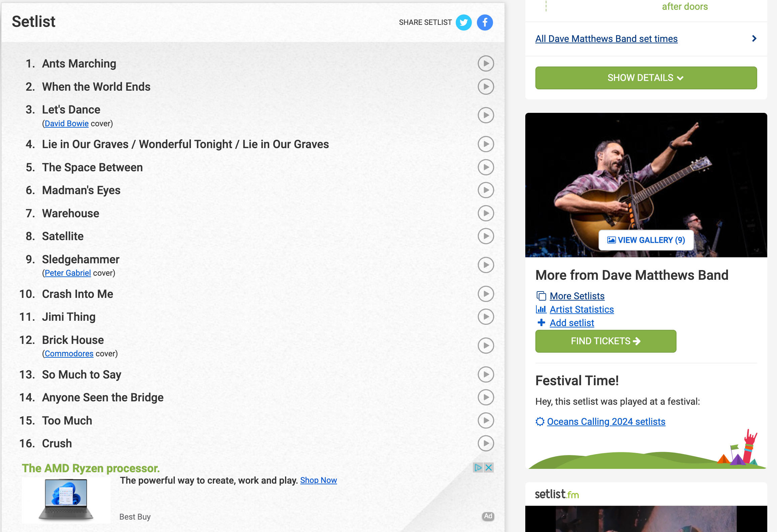
Task: Open All Dave Matthews Band set times
Action: pos(606,39)
